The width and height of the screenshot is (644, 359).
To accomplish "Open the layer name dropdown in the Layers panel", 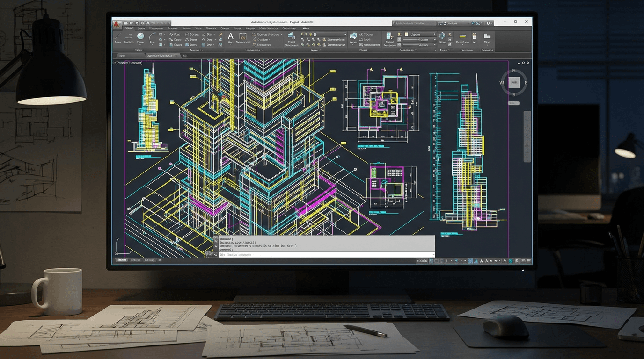I will (323, 34).
